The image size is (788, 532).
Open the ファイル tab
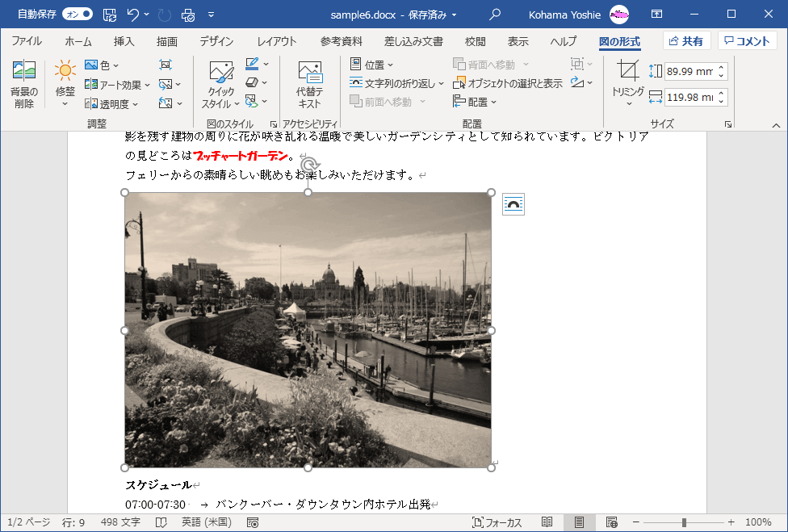click(27, 41)
